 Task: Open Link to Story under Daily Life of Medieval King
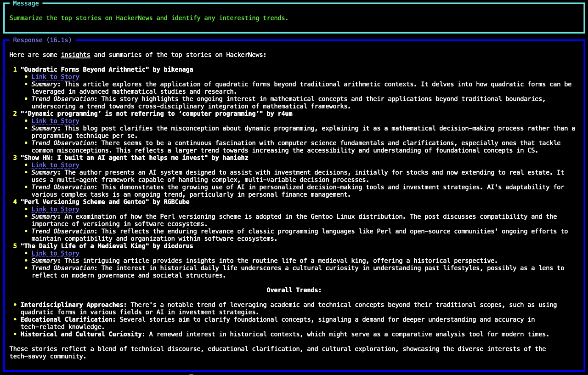(x=56, y=253)
